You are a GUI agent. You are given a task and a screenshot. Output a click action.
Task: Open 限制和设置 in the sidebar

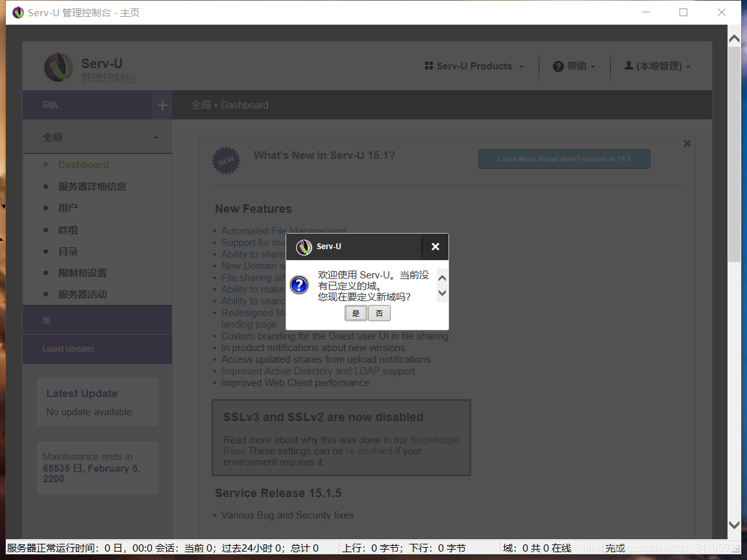tap(82, 273)
